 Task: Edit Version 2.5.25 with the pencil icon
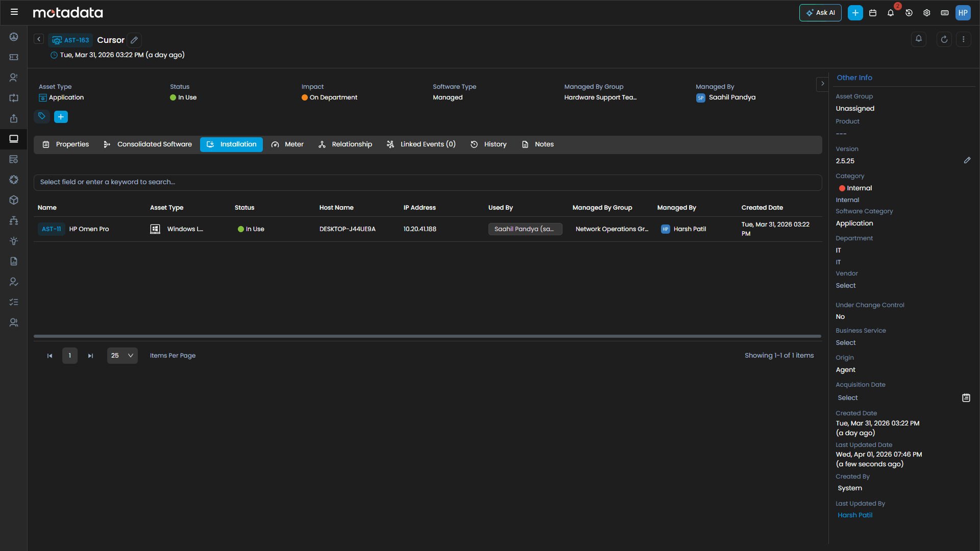click(x=968, y=160)
